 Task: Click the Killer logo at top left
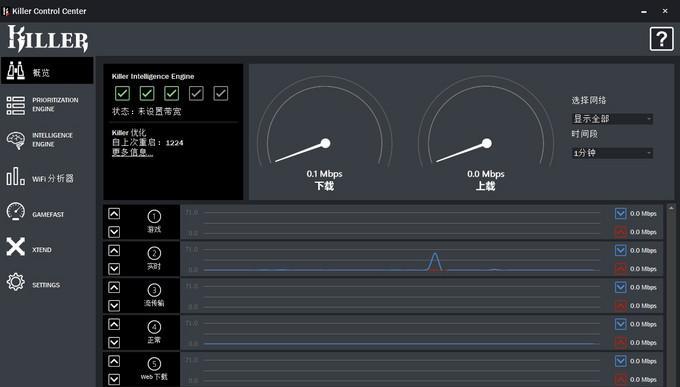(48, 39)
